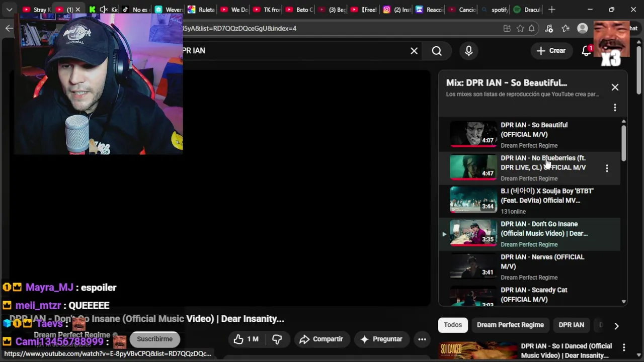This screenshot has width=644, height=362.
Task: Switch to the Reacci tab
Action: click(430, 10)
